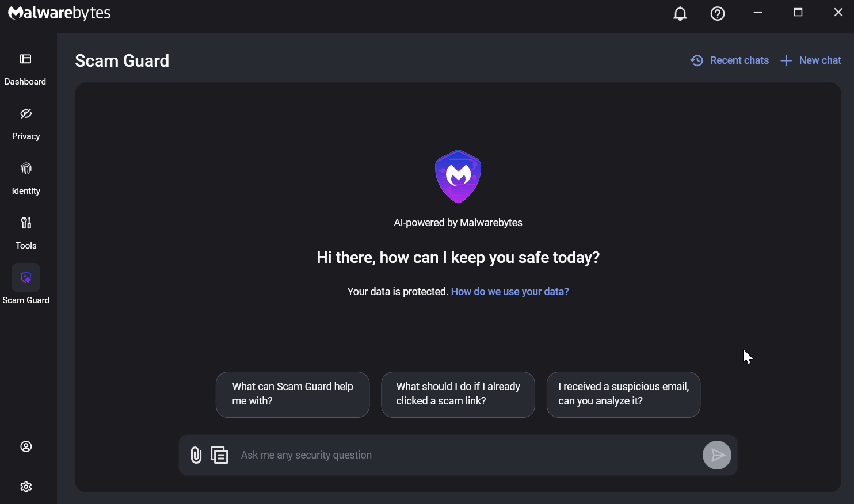The height and width of the screenshot is (504, 854).
Task: Click the paste text icon beside paperclip
Action: (x=219, y=455)
